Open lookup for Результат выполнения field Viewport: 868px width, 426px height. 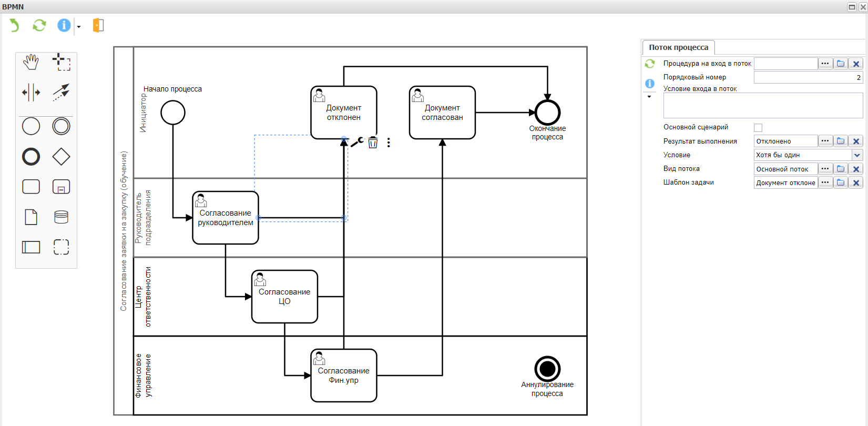825,141
